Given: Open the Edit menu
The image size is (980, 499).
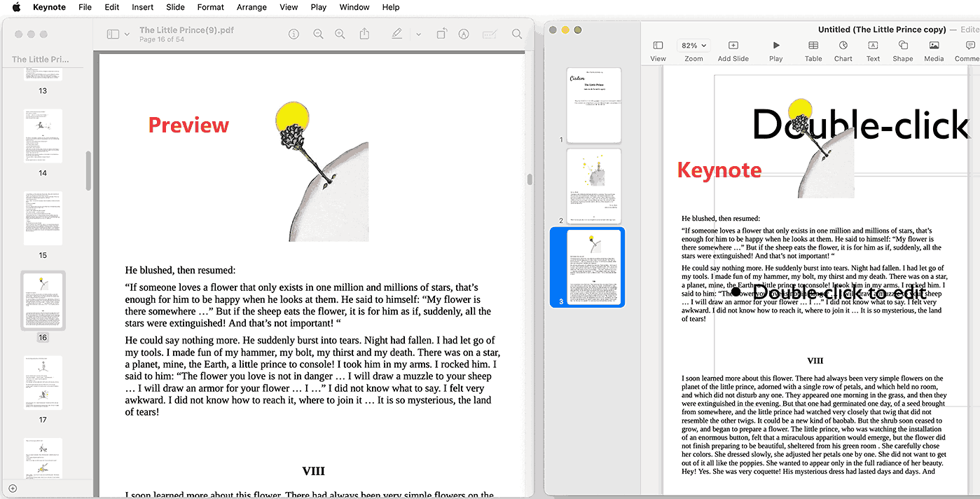Looking at the screenshot, I should [x=112, y=7].
